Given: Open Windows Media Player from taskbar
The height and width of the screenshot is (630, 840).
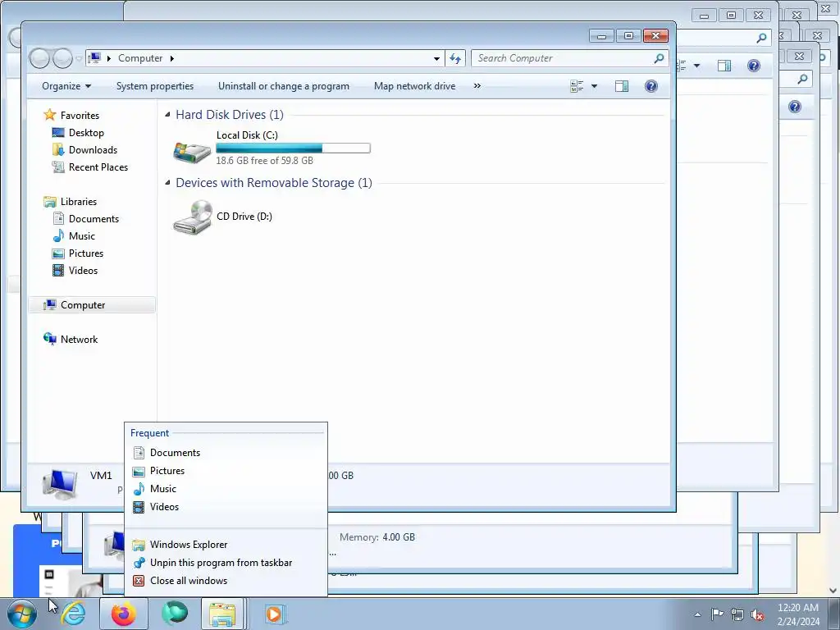Looking at the screenshot, I should point(275,614).
